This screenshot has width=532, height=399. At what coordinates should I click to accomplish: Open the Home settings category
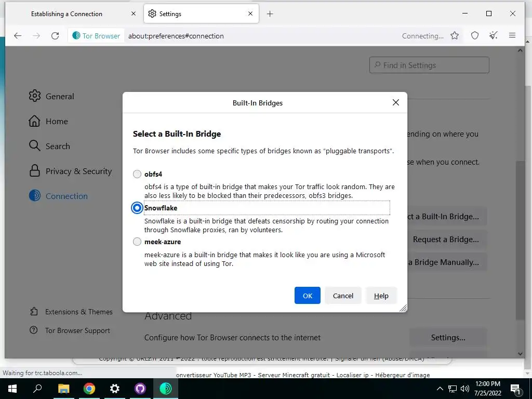coord(48,121)
